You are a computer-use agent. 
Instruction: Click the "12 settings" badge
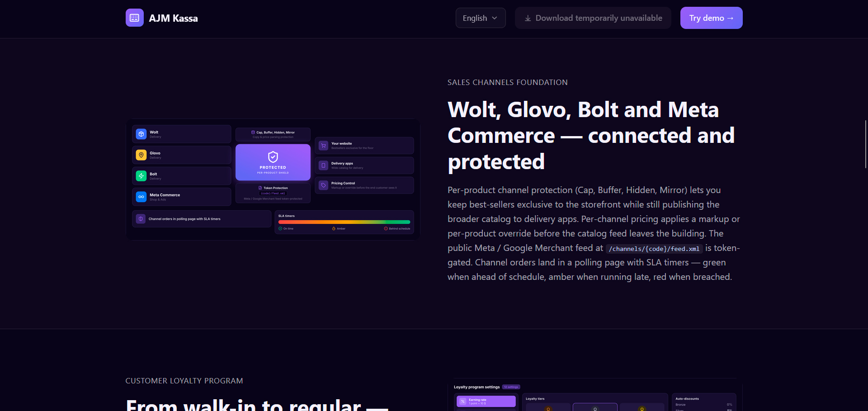click(511, 387)
